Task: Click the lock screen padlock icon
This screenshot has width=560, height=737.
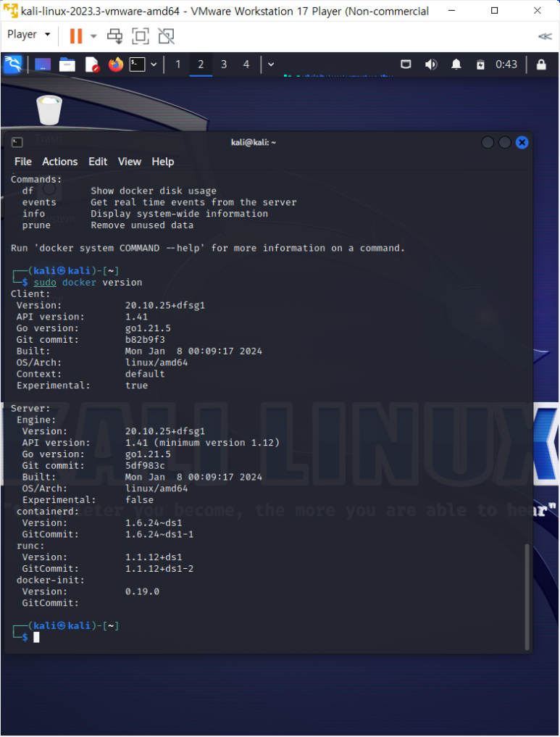Action: (x=541, y=64)
